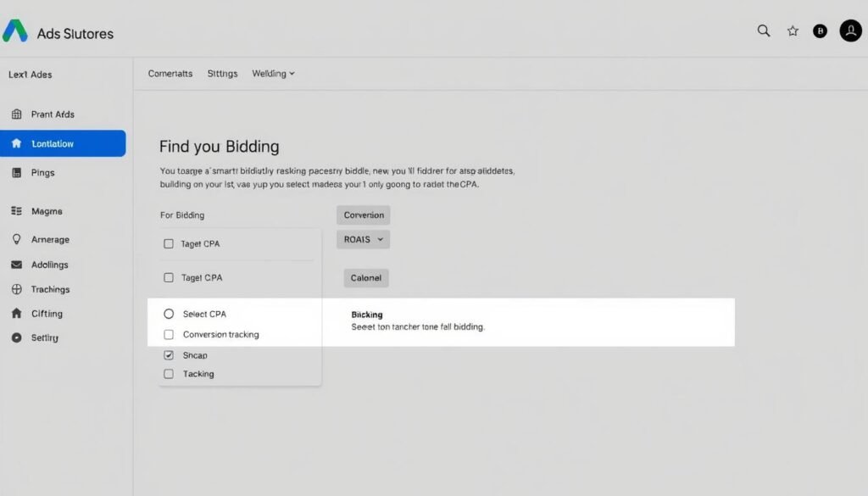The width and height of the screenshot is (868, 496).
Task: Click the Prant Afds sidebar icon
Action: click(x=16, y=114)
